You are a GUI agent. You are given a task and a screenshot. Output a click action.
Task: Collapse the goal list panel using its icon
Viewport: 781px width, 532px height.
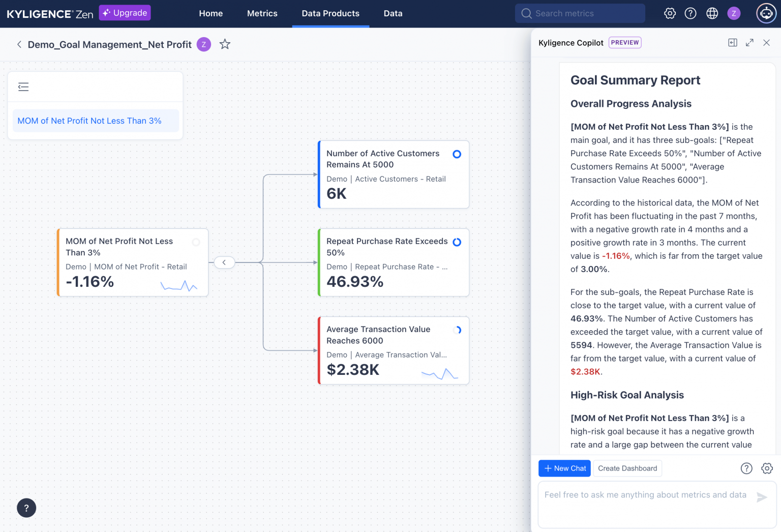(23, 86)
